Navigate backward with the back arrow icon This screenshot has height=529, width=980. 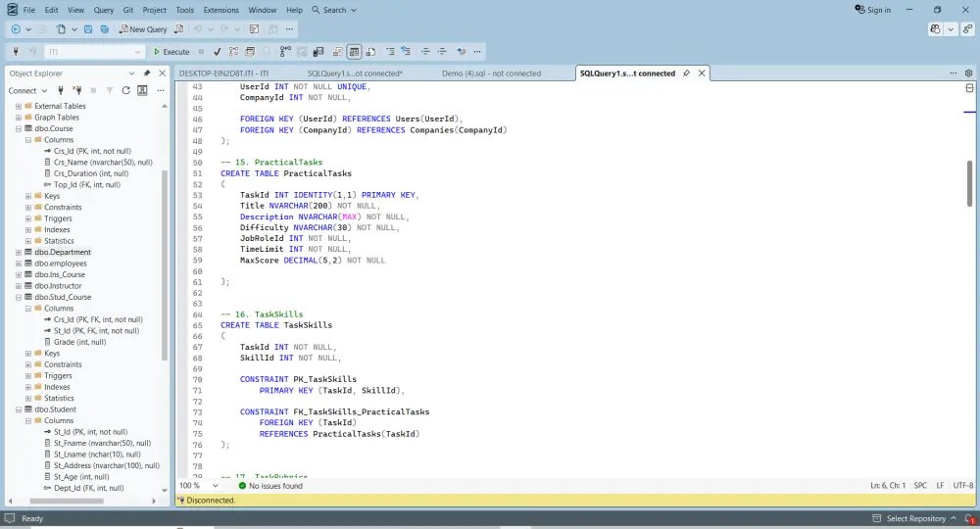click(16, 28)
